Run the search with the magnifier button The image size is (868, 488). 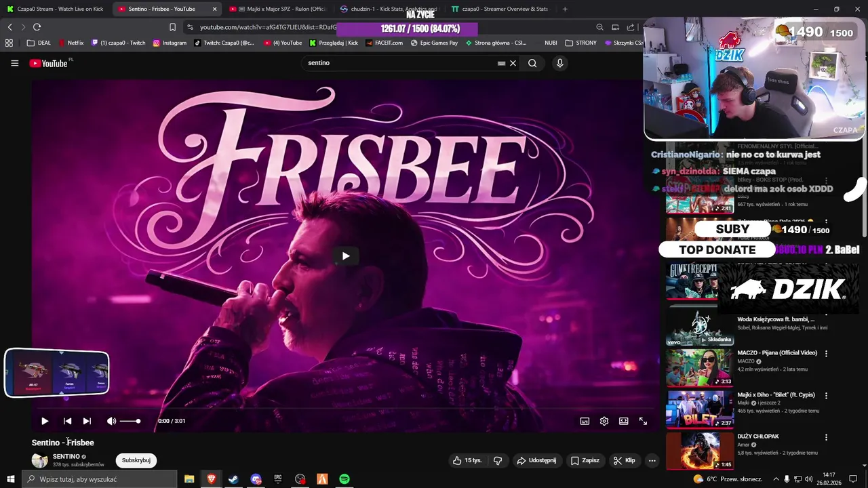(x=532, y=63)
